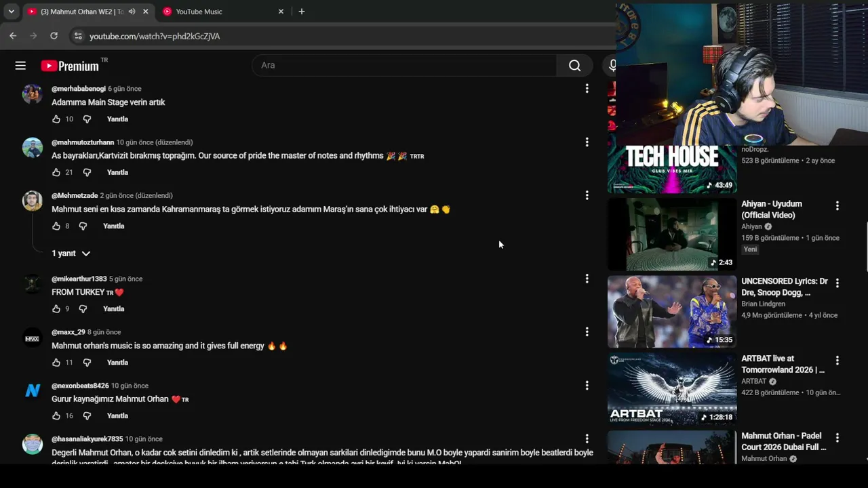Open @mikearthur1383 channel link

coord(79,279)
